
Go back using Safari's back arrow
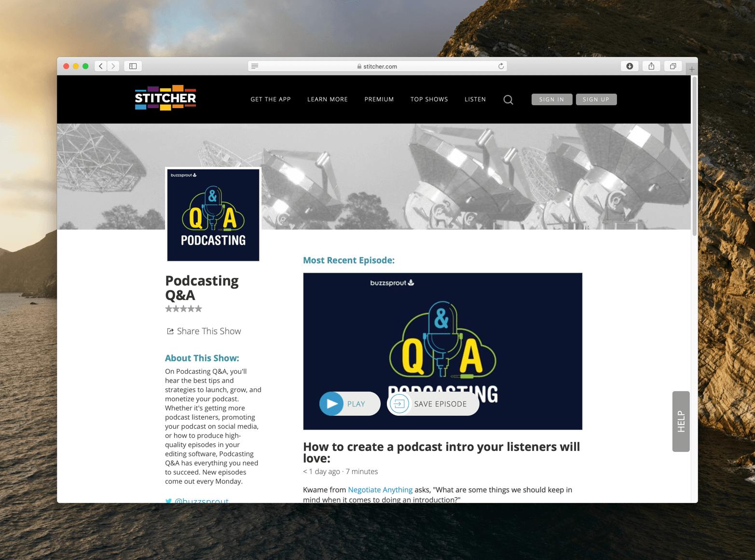click(100, 66)
